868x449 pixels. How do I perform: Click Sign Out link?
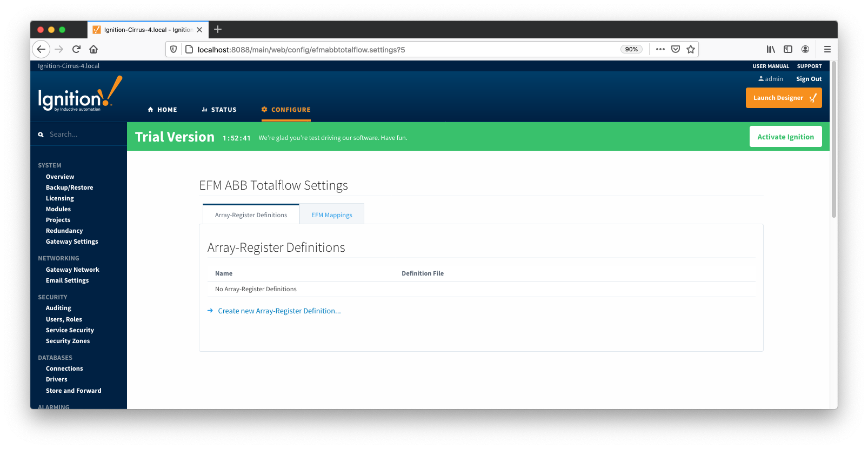point(809,79)
